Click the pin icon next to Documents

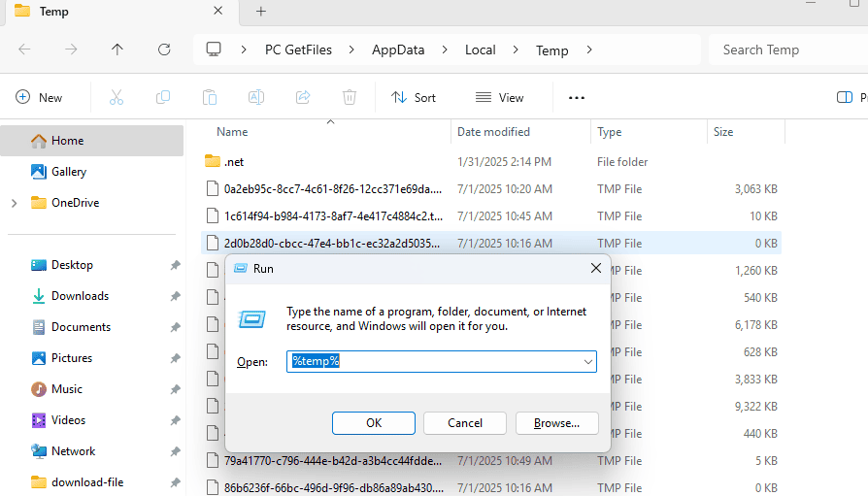(176, 327)
